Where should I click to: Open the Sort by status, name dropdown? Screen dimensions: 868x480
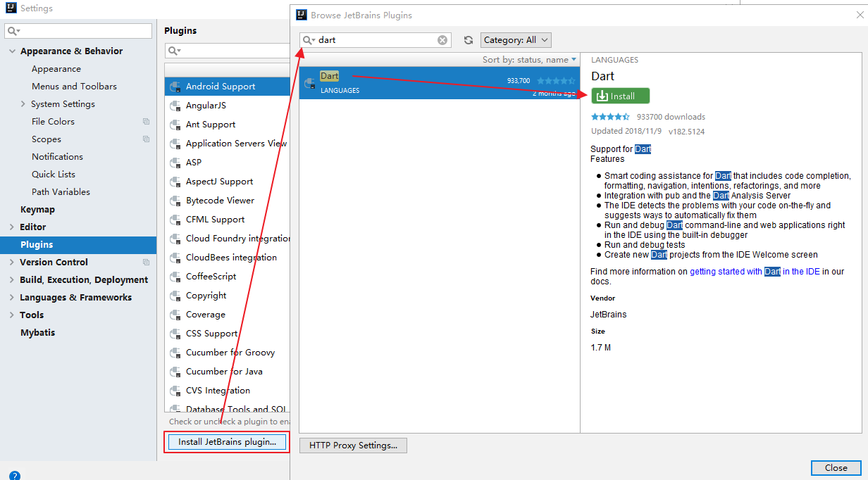529,60
